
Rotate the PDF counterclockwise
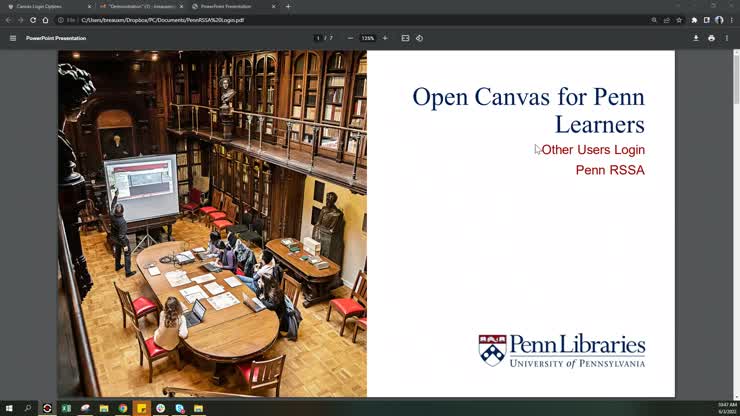point(419,38)
